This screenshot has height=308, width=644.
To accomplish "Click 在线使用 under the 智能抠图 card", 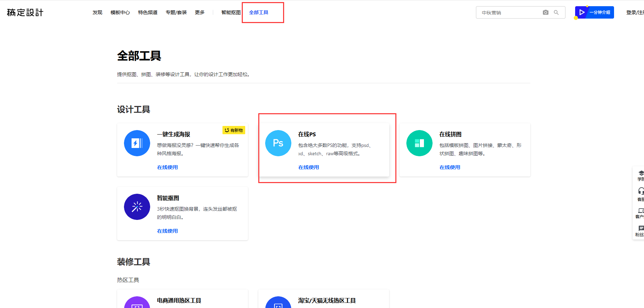I will pyautogui.click(x=167, y=231).
